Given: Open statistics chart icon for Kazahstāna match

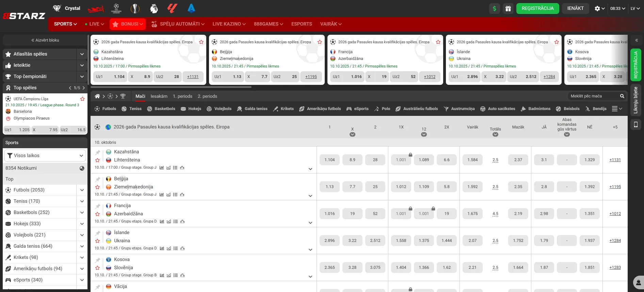Looking at the screenshot, I should [162, 168].
